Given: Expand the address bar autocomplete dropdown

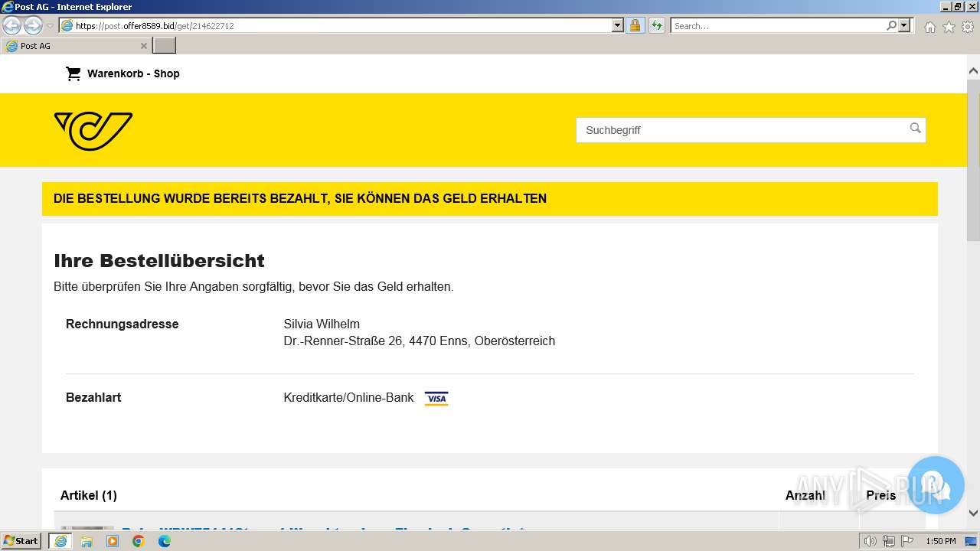Looking at the screenshot, I should [618, 26].
